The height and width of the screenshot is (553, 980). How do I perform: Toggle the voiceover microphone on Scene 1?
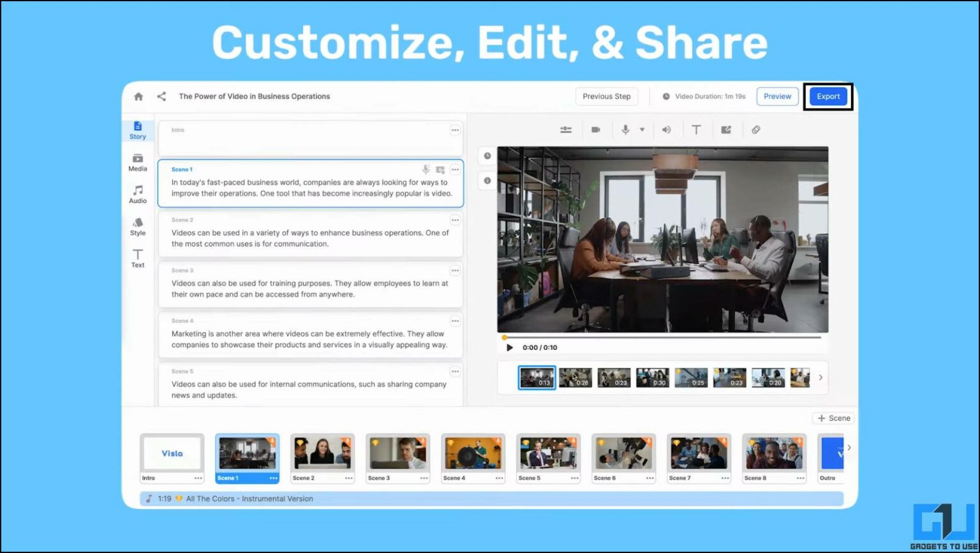point(426,169)
